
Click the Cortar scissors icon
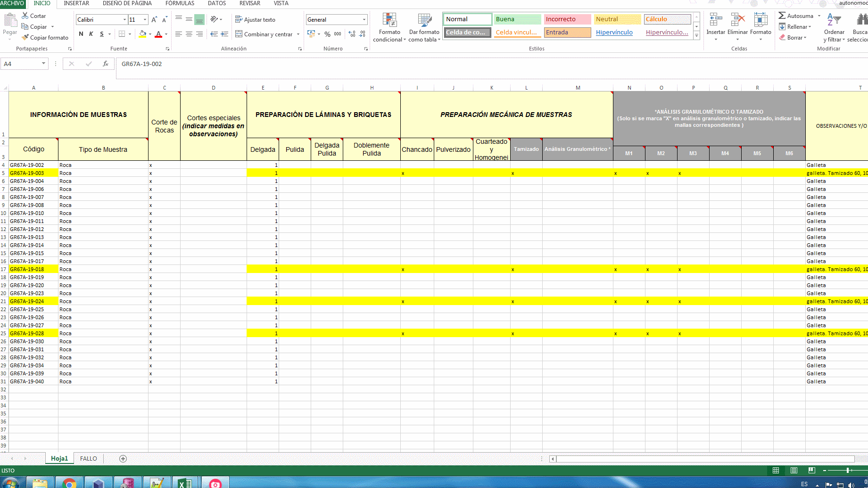[x=25, y=16]
